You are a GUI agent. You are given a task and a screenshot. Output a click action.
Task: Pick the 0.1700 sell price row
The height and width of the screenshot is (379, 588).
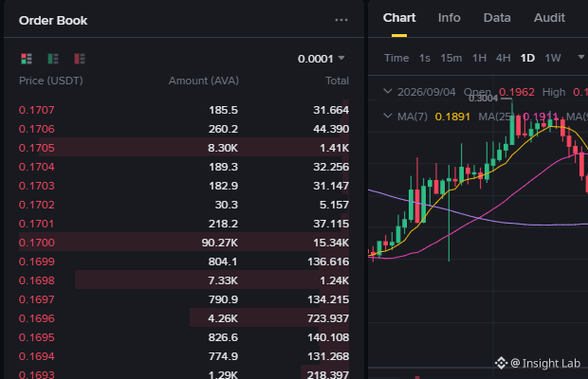click(184, 243)
